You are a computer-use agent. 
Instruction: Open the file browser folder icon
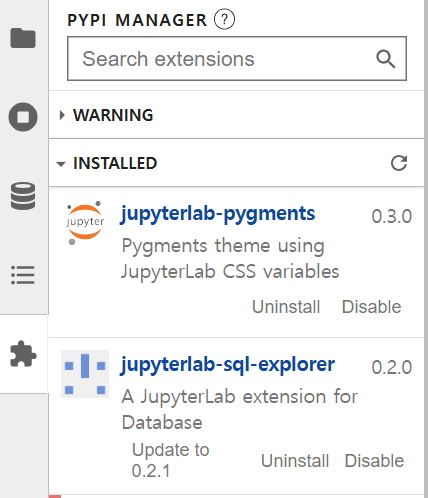[23, 38]
